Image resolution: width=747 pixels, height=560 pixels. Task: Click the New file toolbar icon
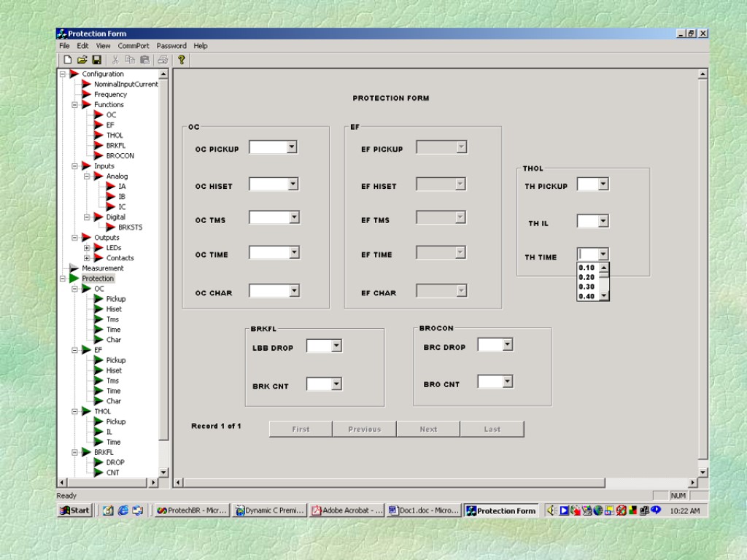pos(67,60)
